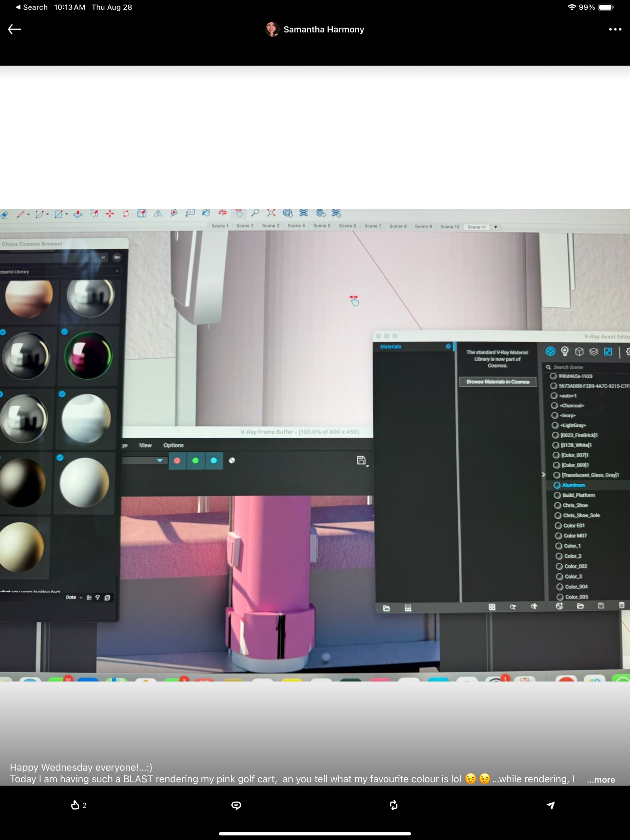Viewport: 630px width, 840px height.
Task: Expand the Translucent_Glass_Gray side arrow
Action: coord(543,475)
